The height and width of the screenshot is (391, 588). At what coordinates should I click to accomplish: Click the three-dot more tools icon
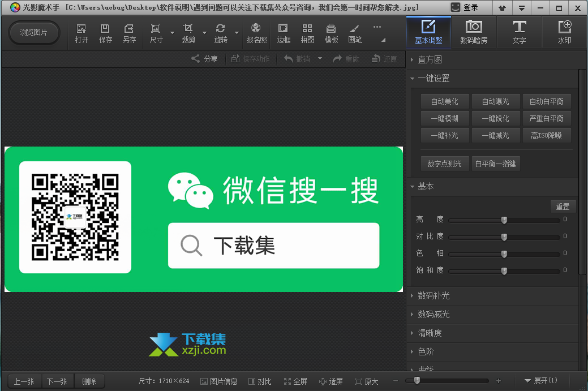tap(377, 27)
